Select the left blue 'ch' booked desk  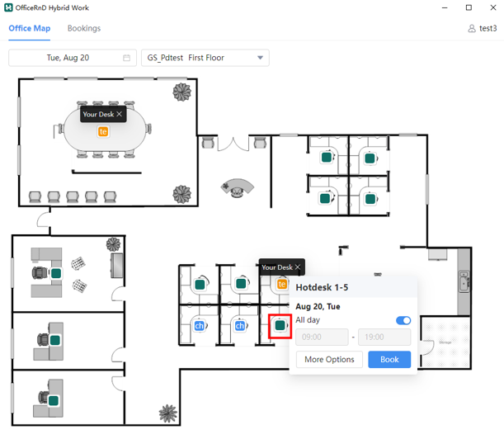pos(200,326)
